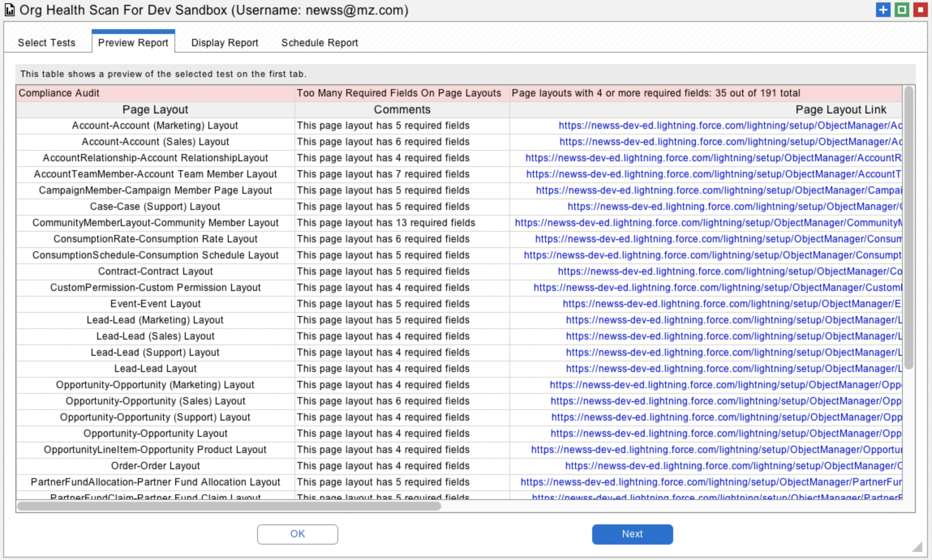Open the Display Report tab
This screenshot has width=932, height=560.
coord(225,43)
